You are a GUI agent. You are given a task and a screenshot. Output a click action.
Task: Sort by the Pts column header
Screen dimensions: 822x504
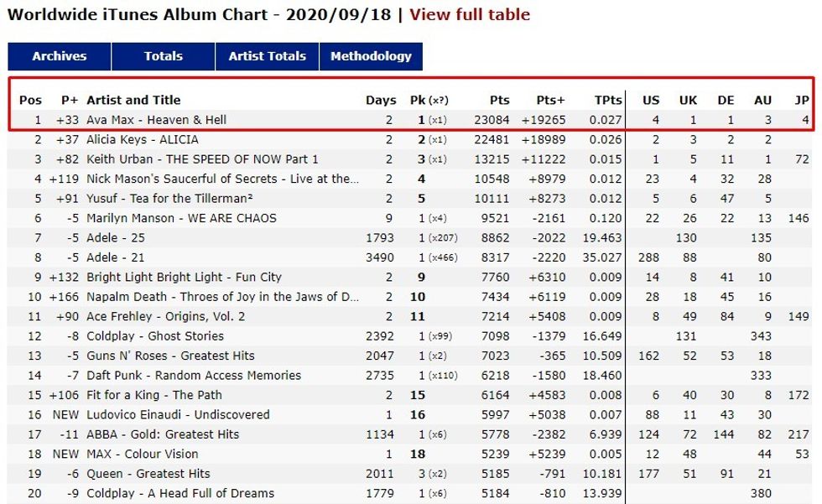point(499,100)
